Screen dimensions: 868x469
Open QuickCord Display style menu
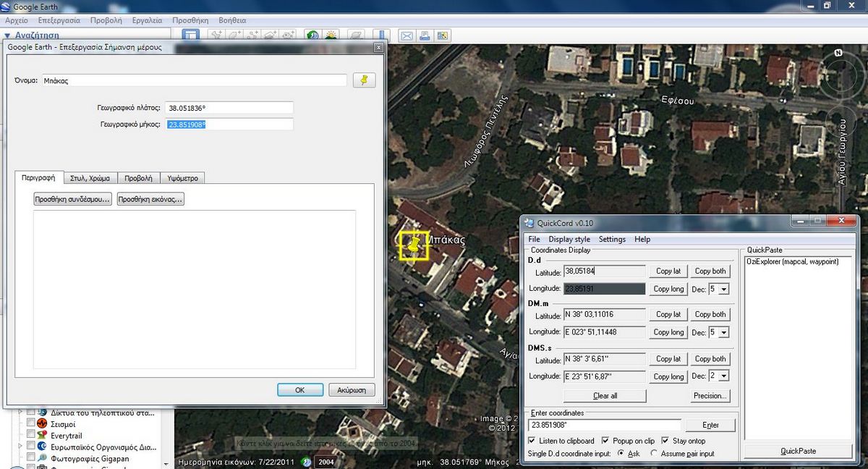click(569, 240)
